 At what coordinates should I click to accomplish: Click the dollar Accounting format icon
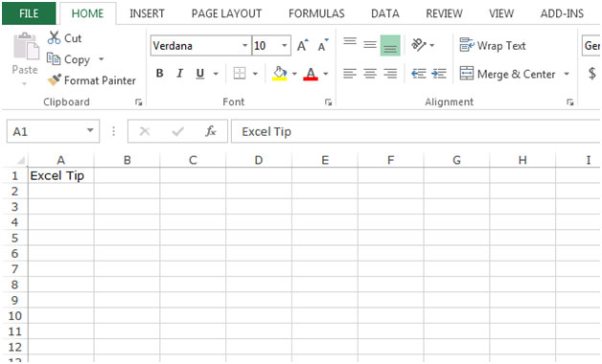pos(592,73)
